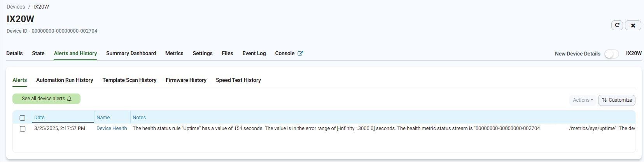Screen dimensions: 644x163
Task: Sort alerts by Date column
Action: pos(39,117)
